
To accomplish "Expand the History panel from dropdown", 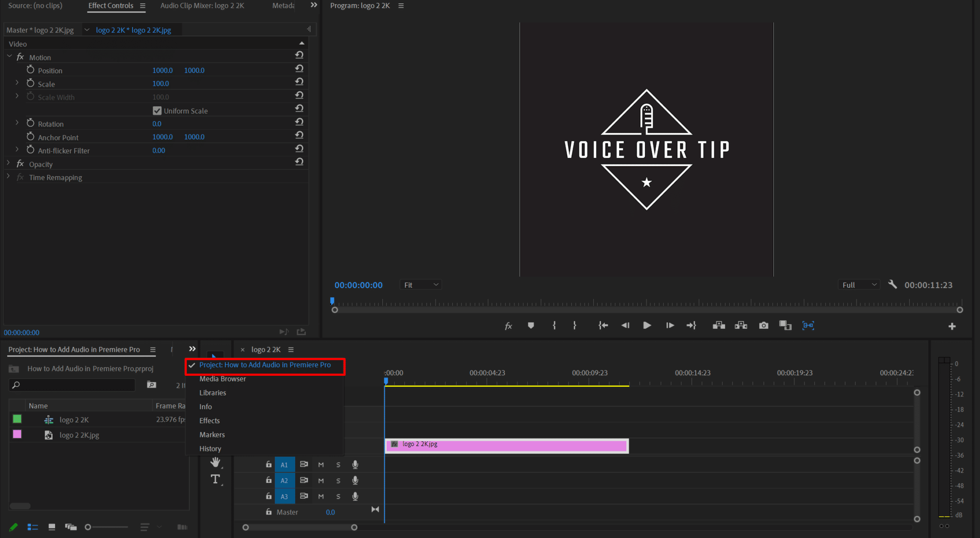I will point(210,448).
